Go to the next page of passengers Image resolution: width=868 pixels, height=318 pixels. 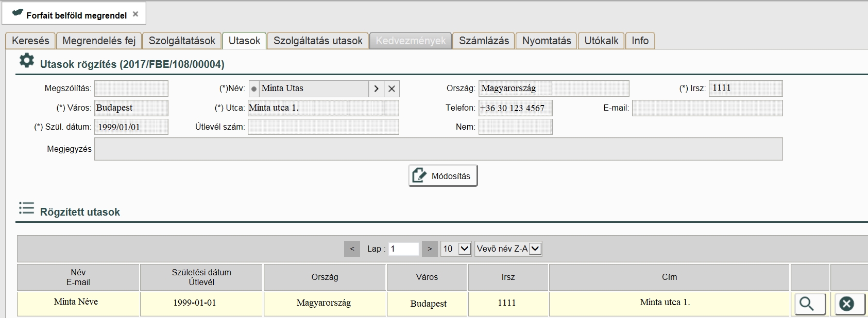[x=430, y=249]
